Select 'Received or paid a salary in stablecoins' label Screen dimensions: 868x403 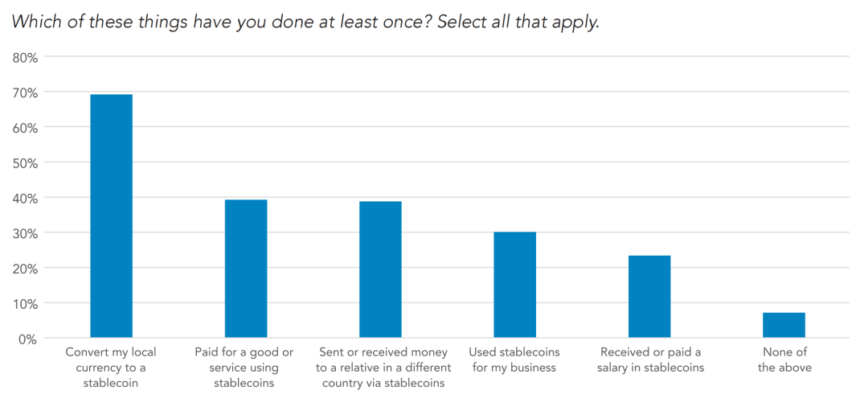[650, 360]
